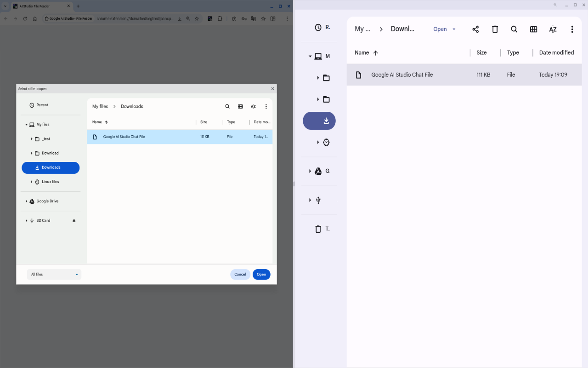Expand Google Drive arrow in the dialog
This screenshot has height=368, width=588.
[27, 201]
